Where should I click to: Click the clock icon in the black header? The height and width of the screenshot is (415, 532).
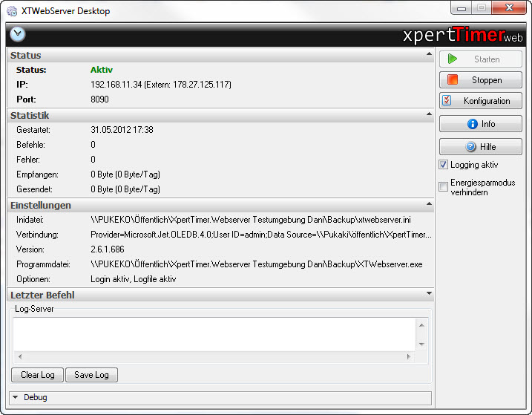(18, 34)
